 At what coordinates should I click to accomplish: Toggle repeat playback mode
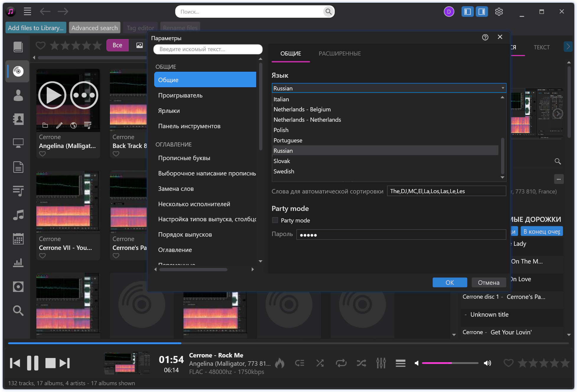point(341,363)
